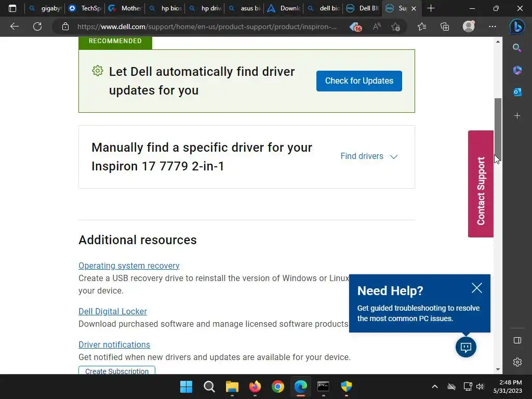This screenshot has height=399, width=532.
Task: Reload the Dell support page
Action: pyautogui.click(x=37, y=26)
